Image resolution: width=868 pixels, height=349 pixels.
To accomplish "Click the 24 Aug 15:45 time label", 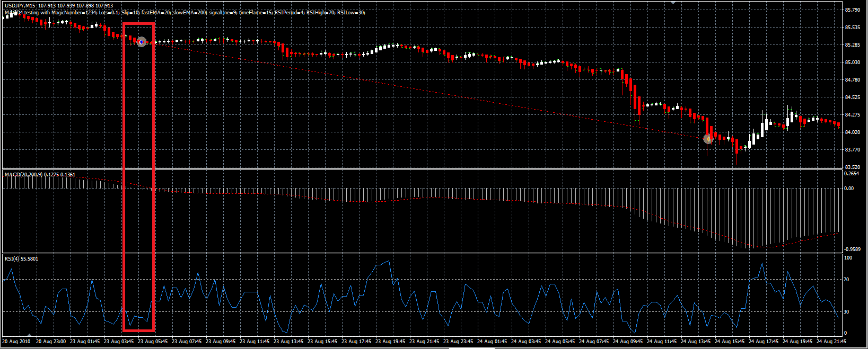I will tap(730, 342).
